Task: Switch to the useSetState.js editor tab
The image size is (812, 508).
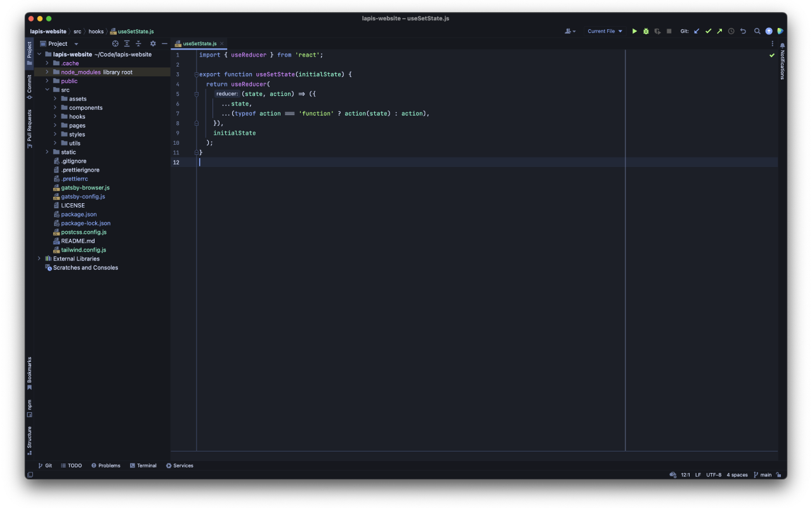Action: pyautogui.click(x=198, y=44)
